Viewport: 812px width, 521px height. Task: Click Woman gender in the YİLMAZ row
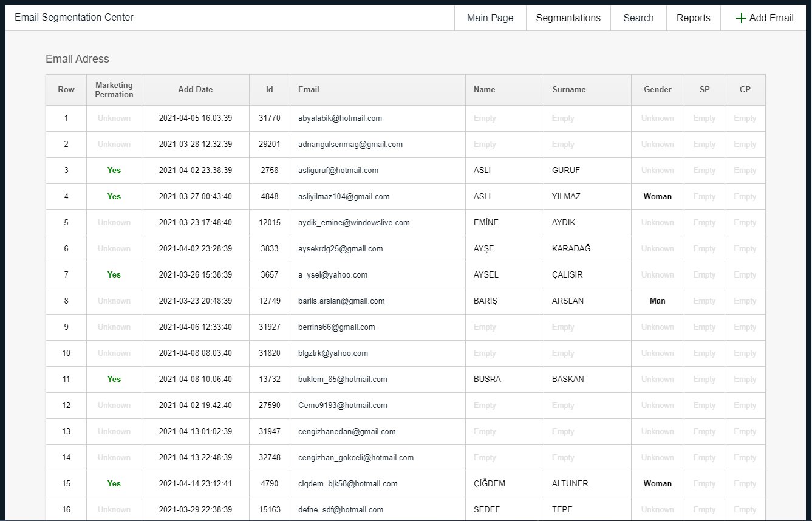point(658,197)
